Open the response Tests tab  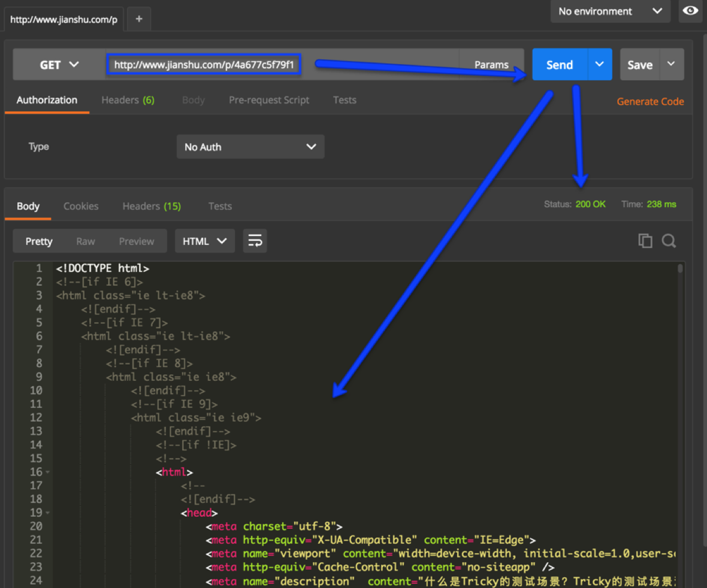220,207
